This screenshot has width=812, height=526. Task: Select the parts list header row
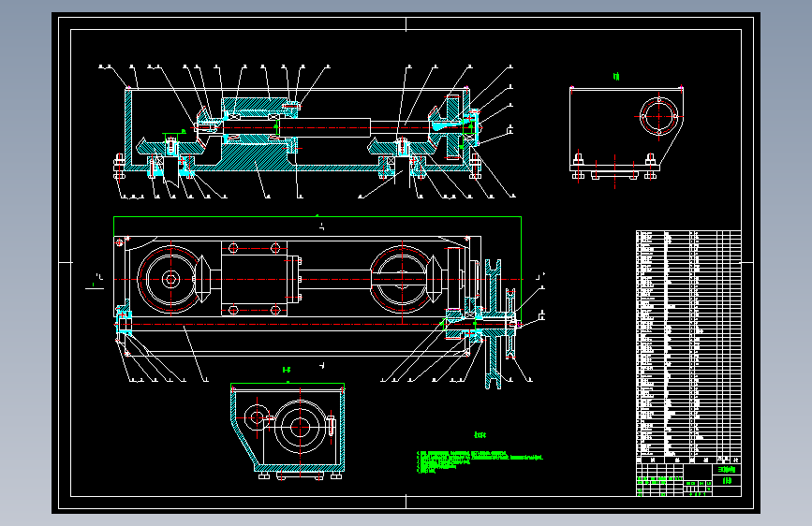[688, 460]
